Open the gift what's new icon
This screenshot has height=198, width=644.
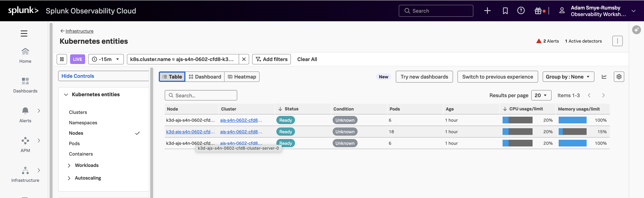point(538,11)
